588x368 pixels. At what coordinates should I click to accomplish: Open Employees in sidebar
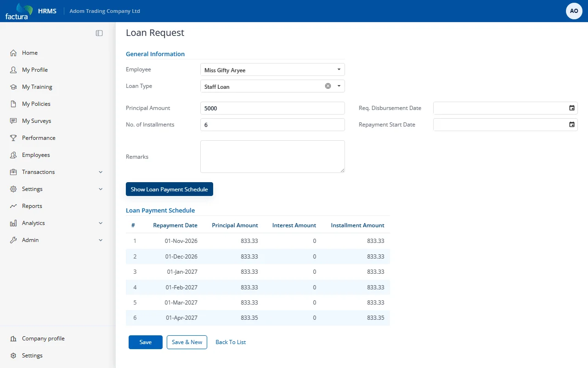coord(36,155)
